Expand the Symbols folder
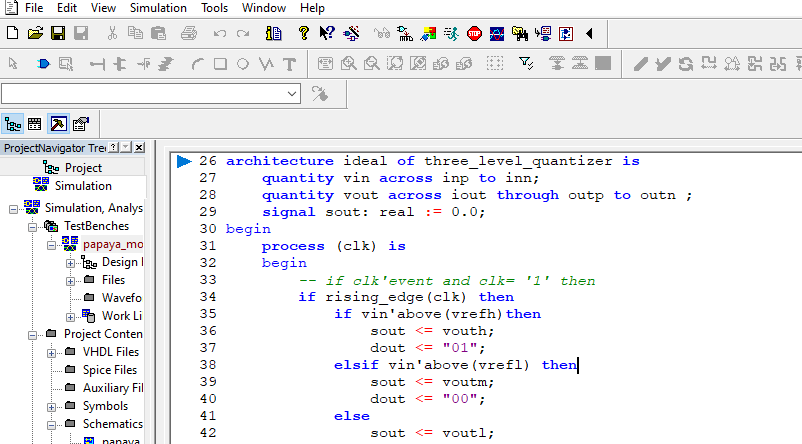This screenshot has width=802, height=444. point(52,407)
